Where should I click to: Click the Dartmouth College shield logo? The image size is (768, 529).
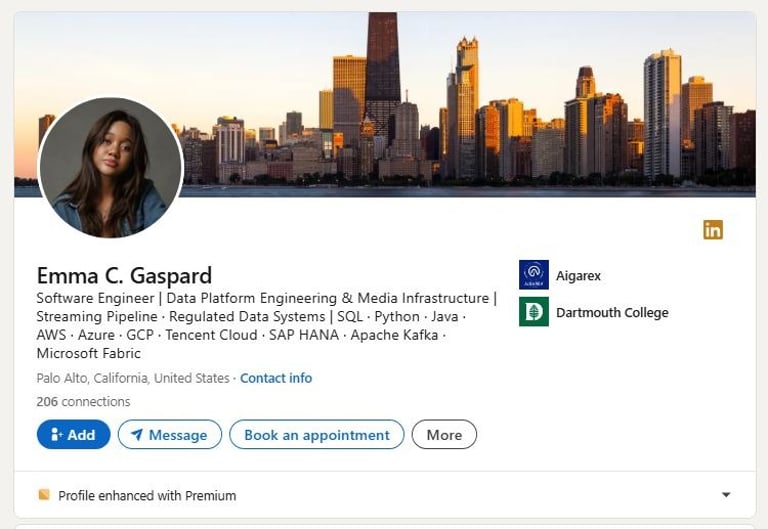pyautogui.click(x=534, y=312)
